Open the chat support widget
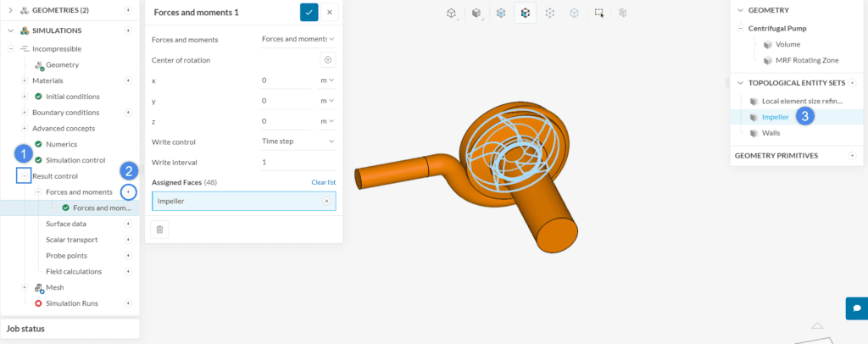868x344 pixels. (x=856, y=308)
